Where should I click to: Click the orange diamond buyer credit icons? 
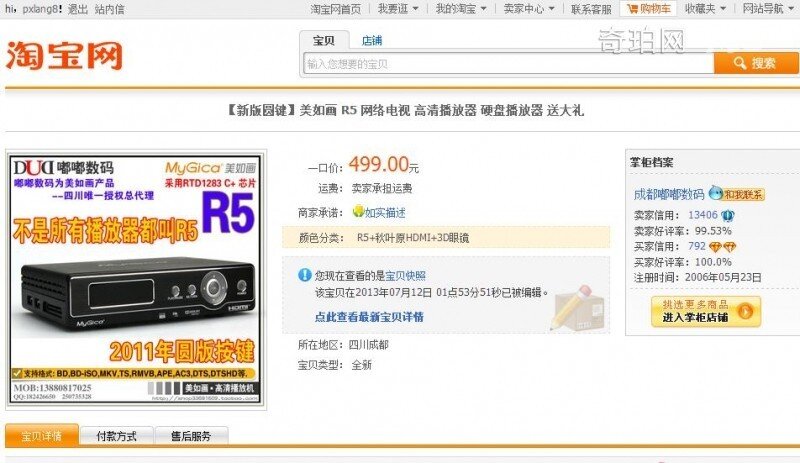click(x=722, y=247)
